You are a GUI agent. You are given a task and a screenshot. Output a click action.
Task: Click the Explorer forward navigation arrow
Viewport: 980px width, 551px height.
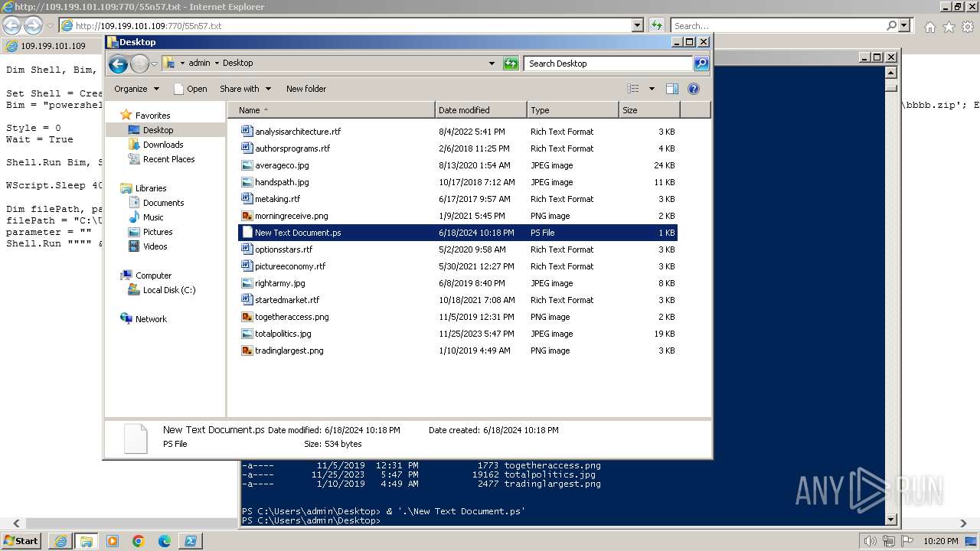coord(139,64)
